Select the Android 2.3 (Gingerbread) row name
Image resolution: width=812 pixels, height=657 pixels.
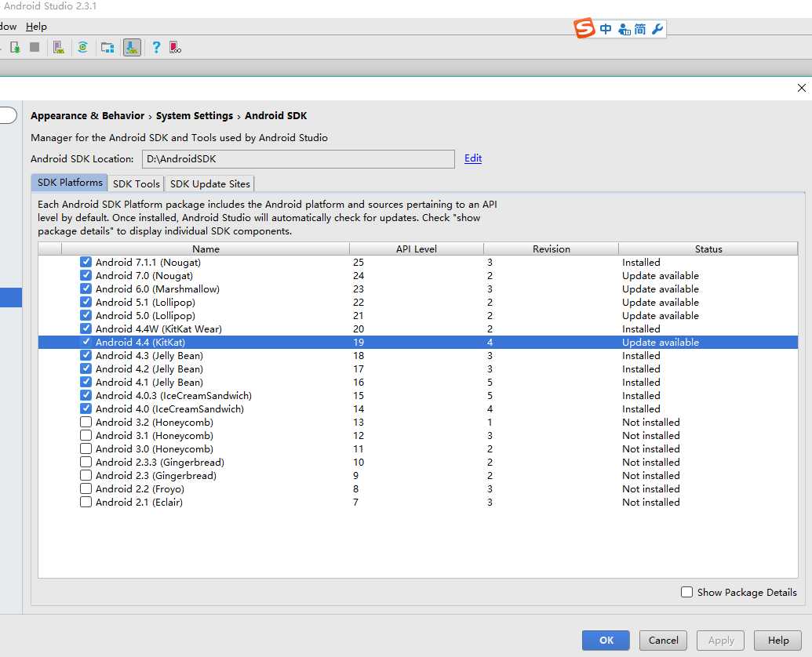coord(156,475)
